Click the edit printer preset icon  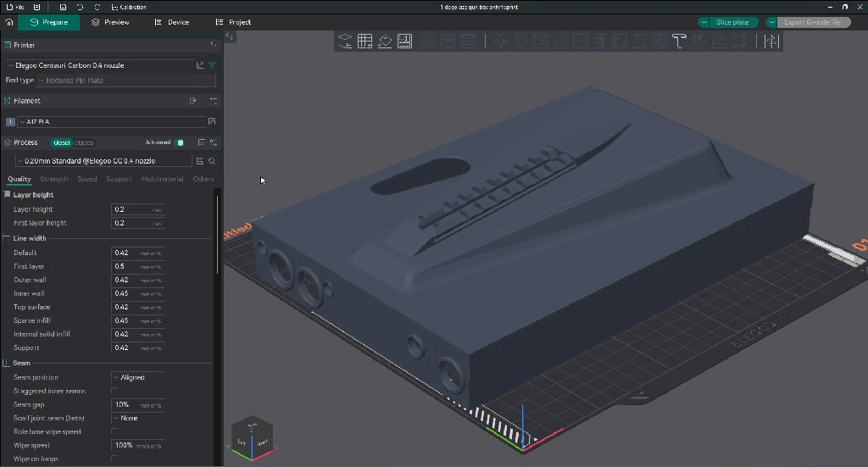coord(200,65)
